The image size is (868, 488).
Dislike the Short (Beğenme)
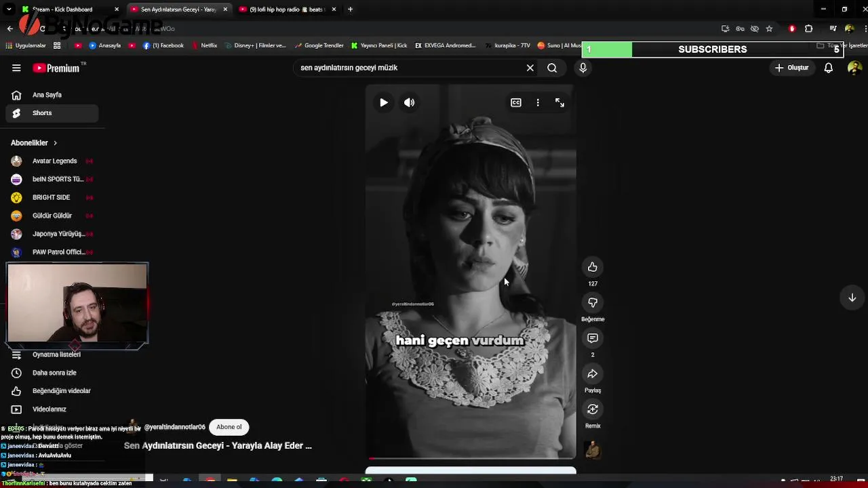click(x=593, y=302)
